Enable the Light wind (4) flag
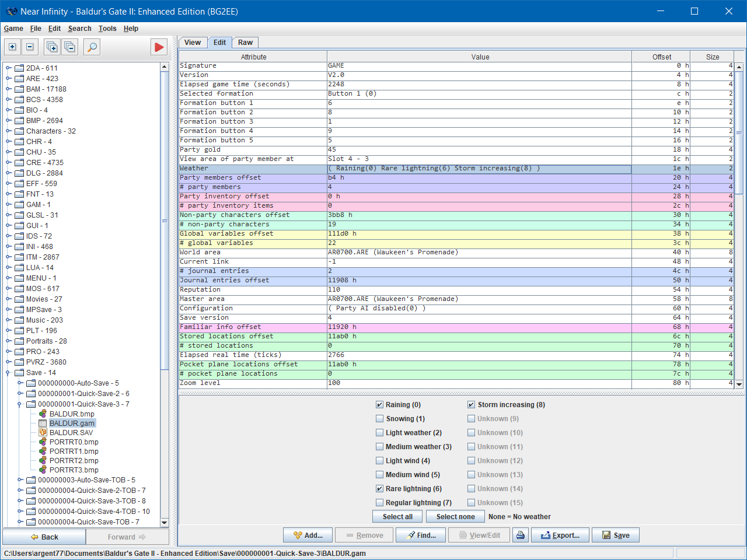This screenshot has height=560, width=747. coord(380,461)
